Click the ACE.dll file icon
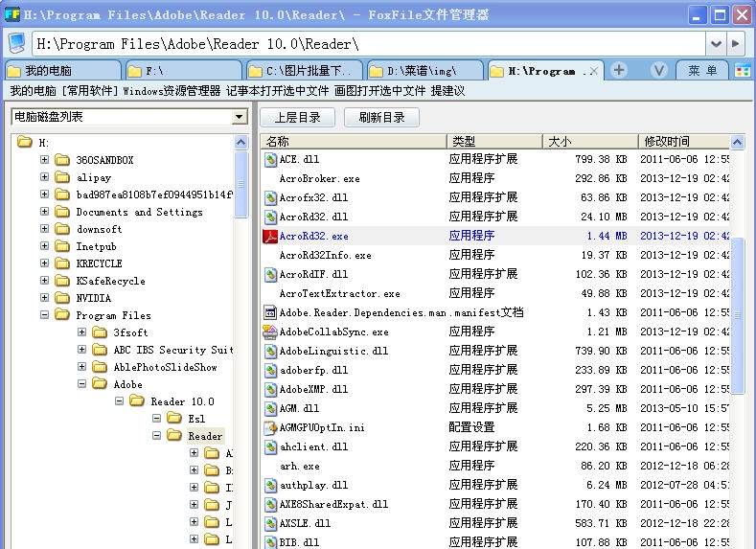756x549 pixels. (270, 160)
